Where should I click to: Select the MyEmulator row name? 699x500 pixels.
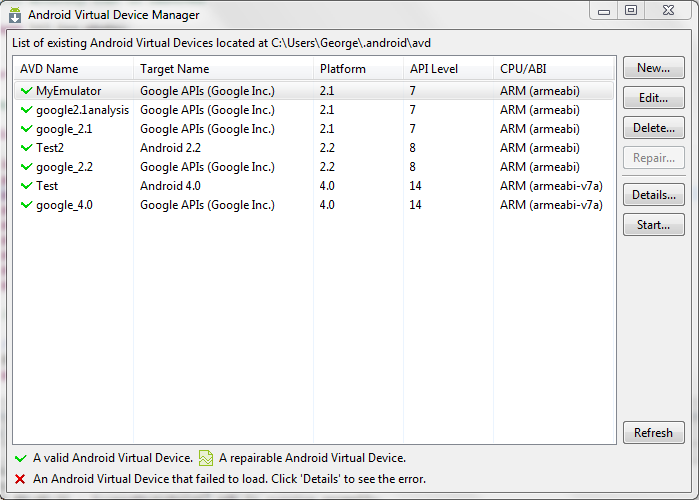[69, 91]
